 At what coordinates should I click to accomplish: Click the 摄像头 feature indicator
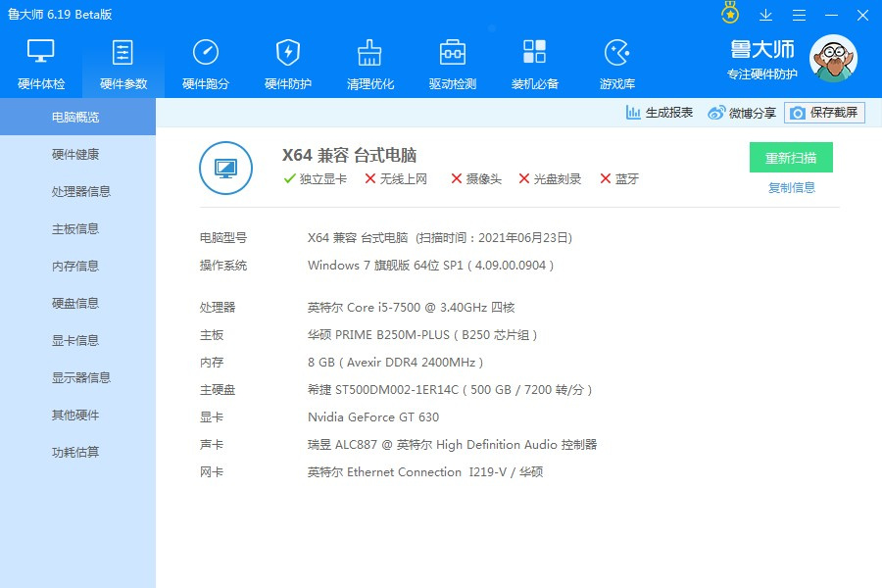(476, 179)
